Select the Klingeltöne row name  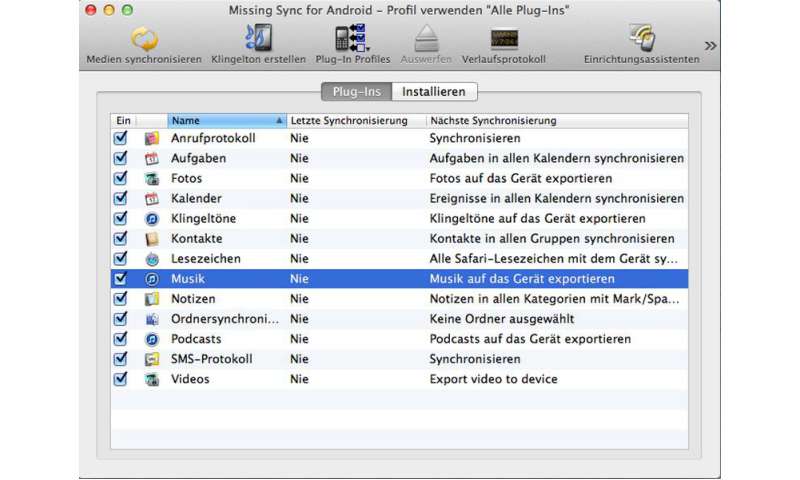tap(204, 219)
